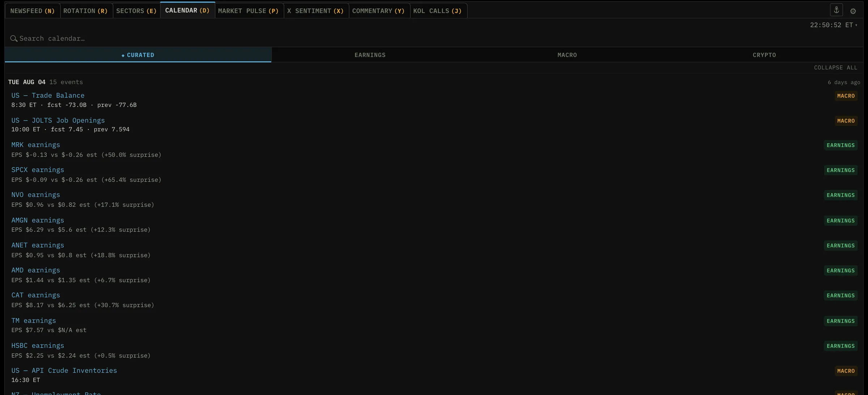Click EARNINGS badge on AMGN row
Viewport: 868px width, 395px height.
[x=841, y=221]
